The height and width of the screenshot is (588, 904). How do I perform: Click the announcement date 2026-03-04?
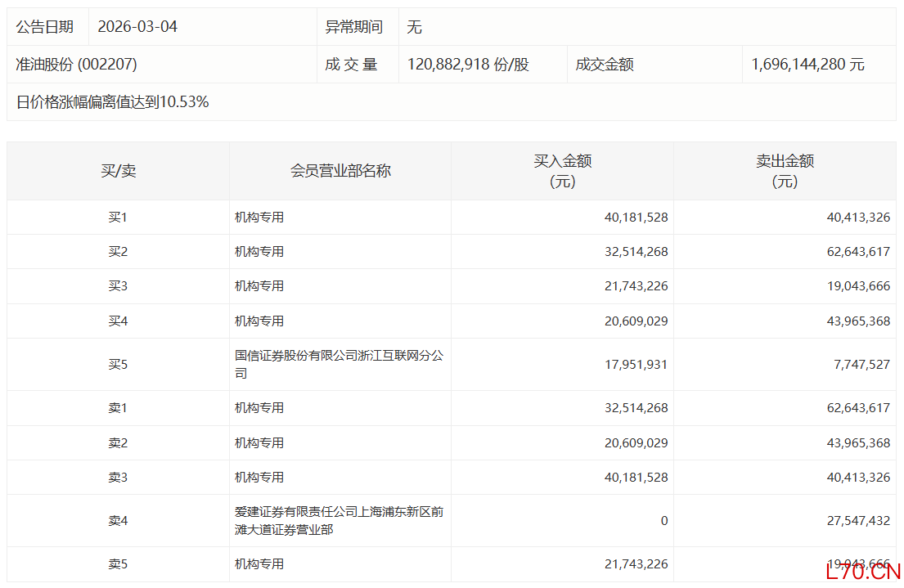coord(137,27)
